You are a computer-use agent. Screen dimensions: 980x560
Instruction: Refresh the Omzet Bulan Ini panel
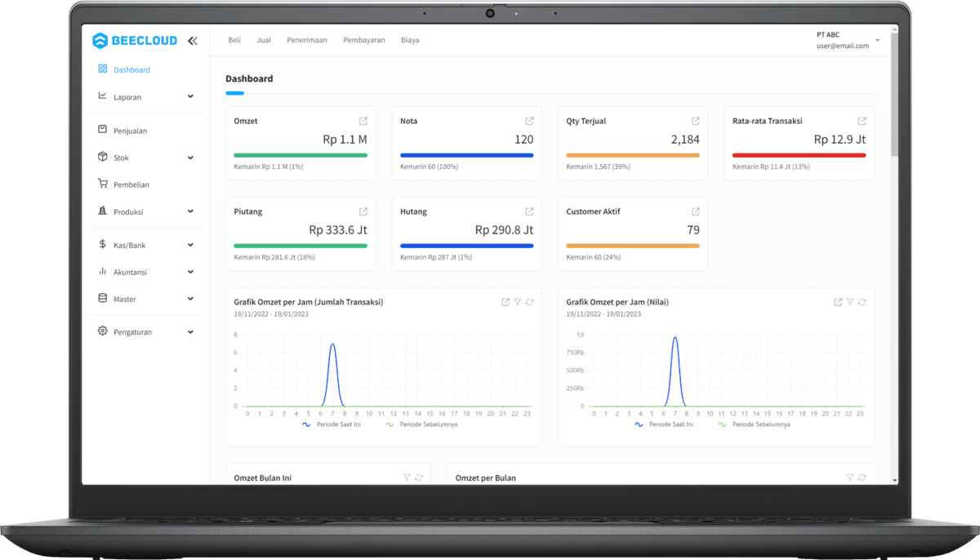[419, 478]
